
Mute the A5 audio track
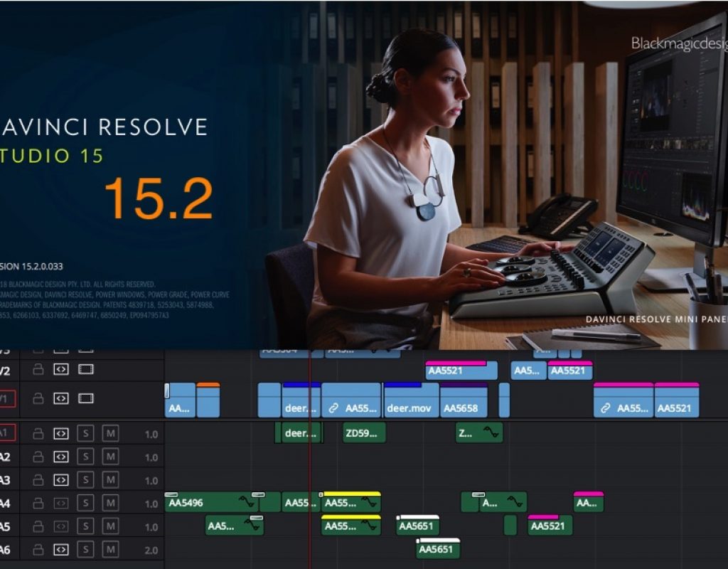[110, 526]
